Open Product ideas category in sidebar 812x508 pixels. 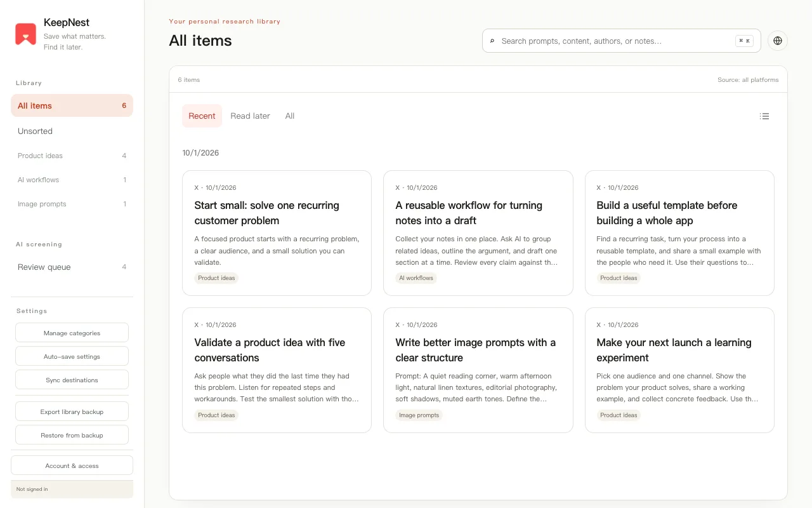[72, 156]
